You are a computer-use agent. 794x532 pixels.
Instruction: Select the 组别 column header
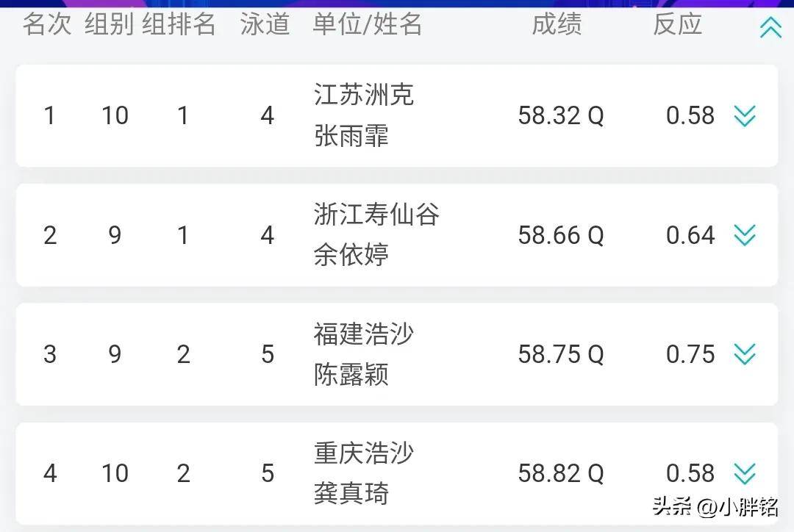click(109, 24)
